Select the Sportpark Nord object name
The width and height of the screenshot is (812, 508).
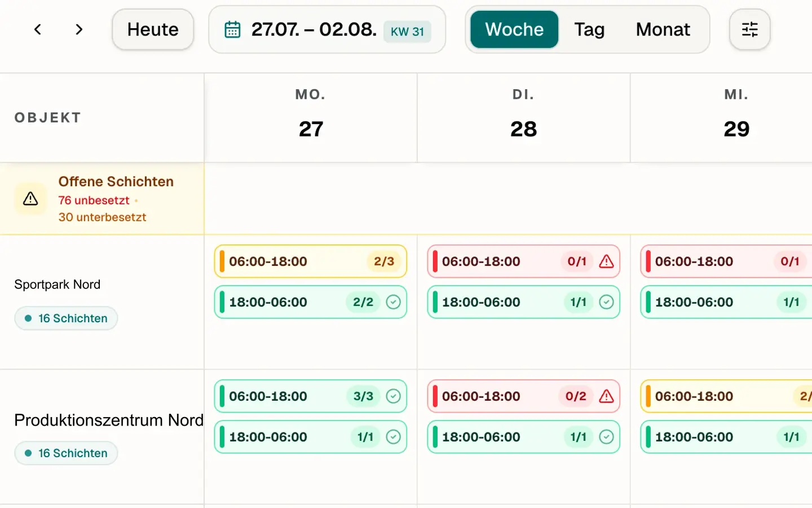[58, 284]
